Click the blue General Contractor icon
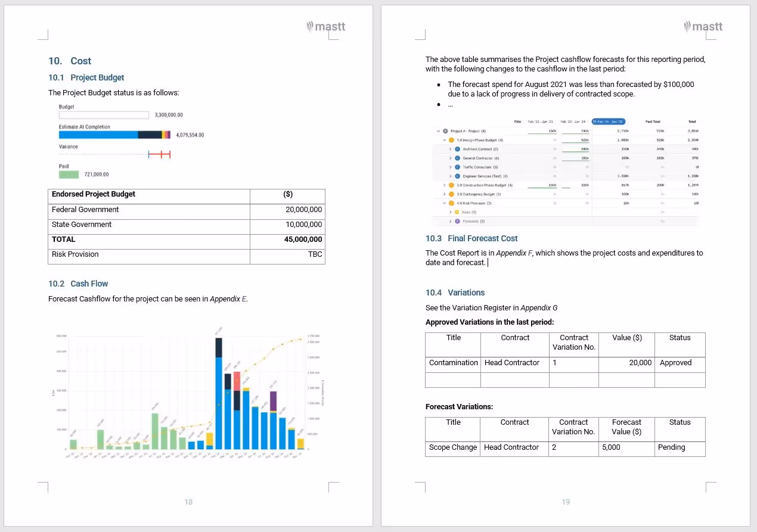 [458, 158]
